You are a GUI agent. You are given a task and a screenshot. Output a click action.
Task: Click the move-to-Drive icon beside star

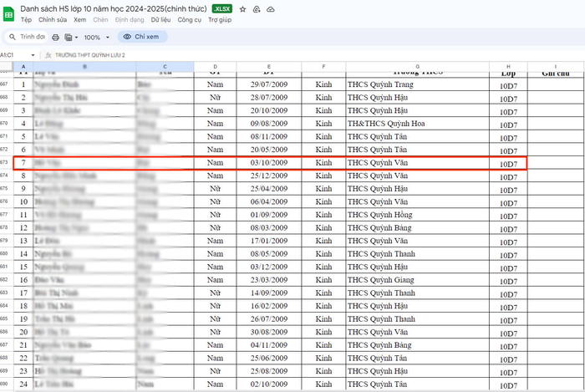(x=257, y=9)
